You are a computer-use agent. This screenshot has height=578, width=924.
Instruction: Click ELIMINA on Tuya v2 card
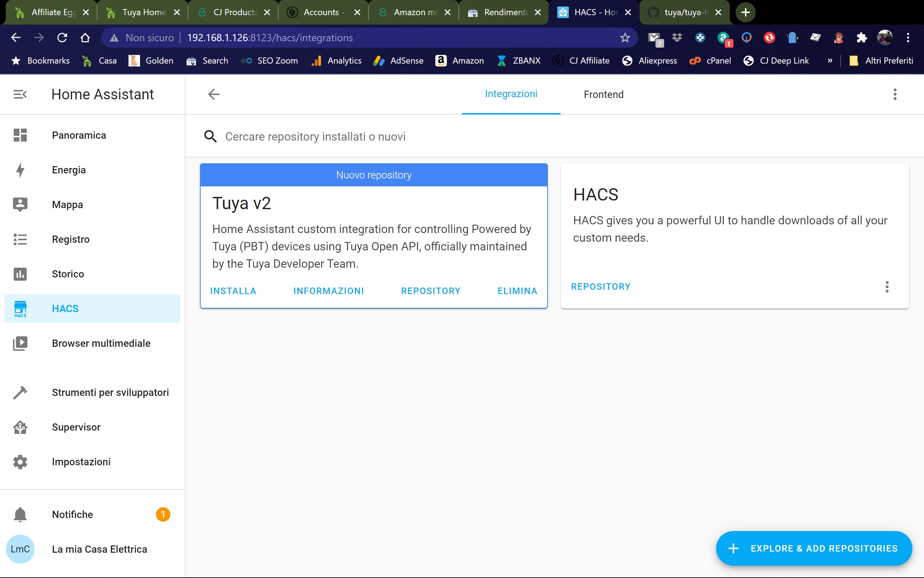point(517,291)
